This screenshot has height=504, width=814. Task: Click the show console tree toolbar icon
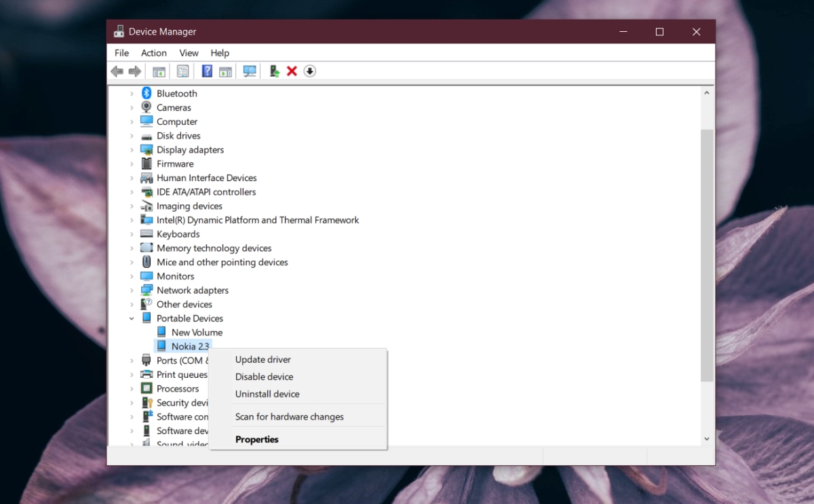pos(159,71)
